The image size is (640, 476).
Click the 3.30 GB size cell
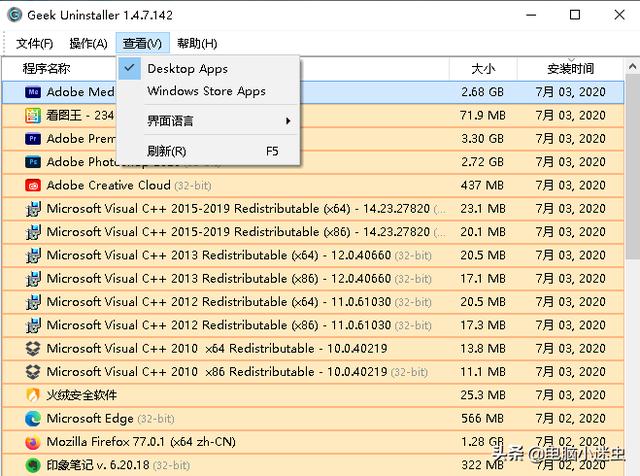(482, 139)
